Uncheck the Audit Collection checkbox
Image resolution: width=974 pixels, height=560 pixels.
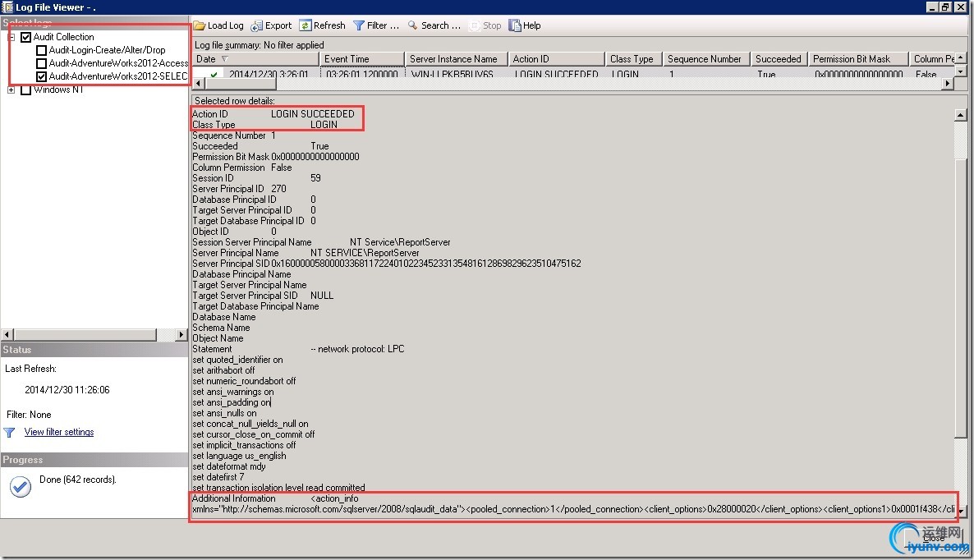(26, 37)
